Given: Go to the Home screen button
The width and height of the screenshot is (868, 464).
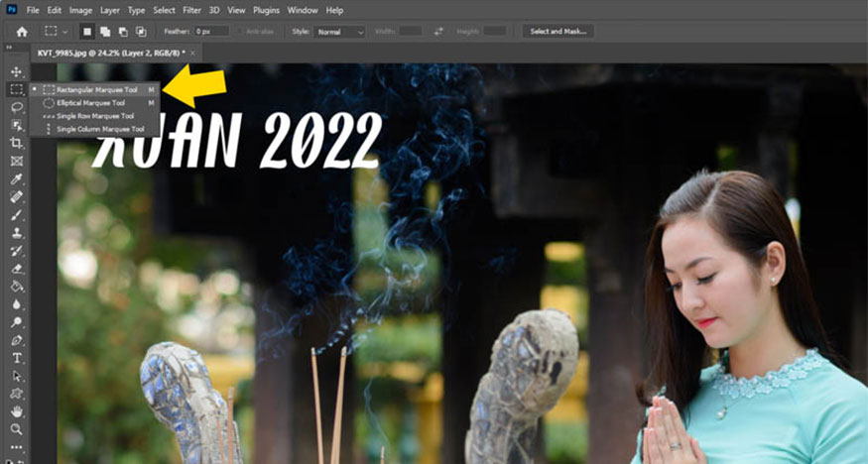Looking at the screenshot, I should (x=22, y=32).
